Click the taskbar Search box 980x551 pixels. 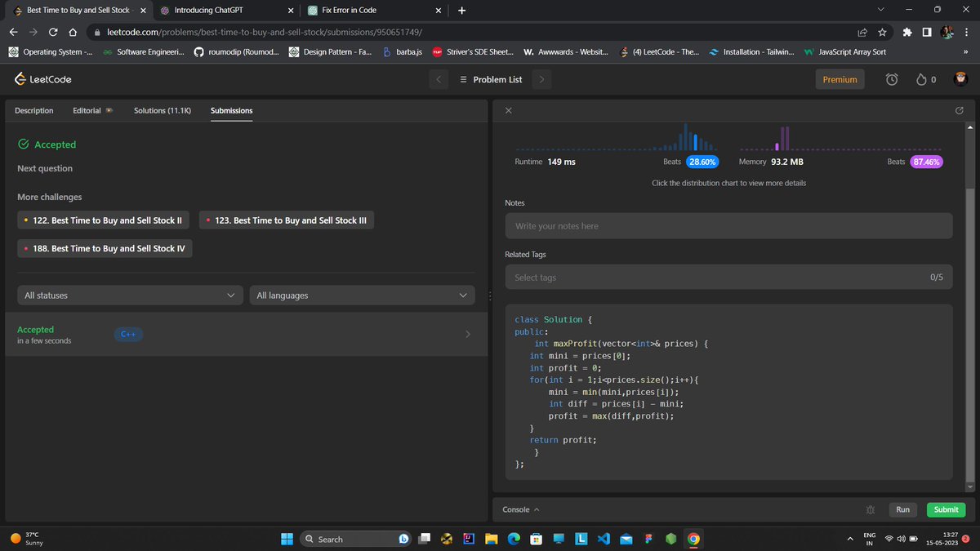click(x=356, y=539)
